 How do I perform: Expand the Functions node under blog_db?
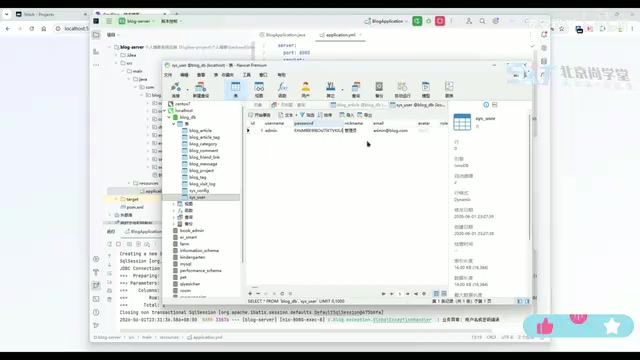point(173,210)
